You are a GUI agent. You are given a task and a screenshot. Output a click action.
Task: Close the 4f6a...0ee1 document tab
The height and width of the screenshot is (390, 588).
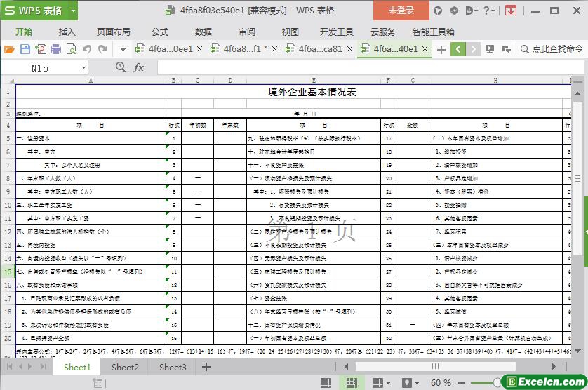[x=199, y=49]
